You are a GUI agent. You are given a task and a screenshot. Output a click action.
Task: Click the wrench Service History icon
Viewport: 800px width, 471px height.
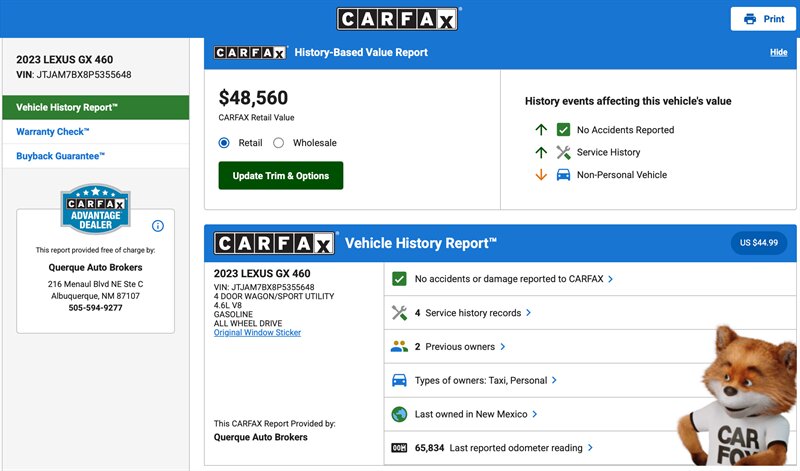563,152
